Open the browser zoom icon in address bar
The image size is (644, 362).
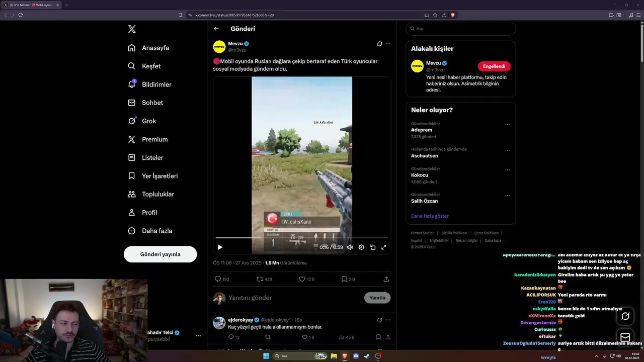(435, 15)
